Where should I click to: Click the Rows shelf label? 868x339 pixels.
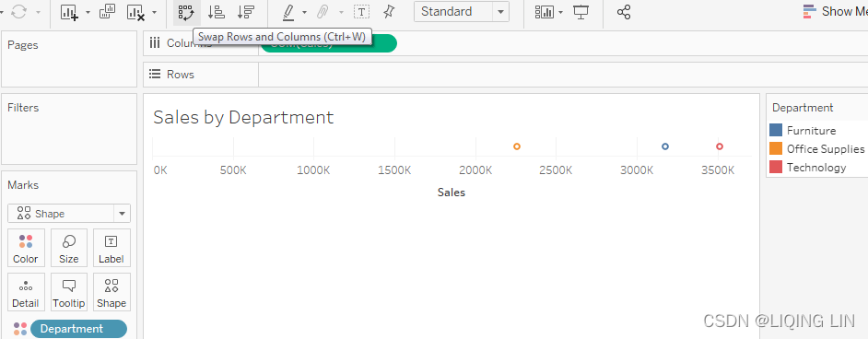pyautogui.click(x=181, y=74)
